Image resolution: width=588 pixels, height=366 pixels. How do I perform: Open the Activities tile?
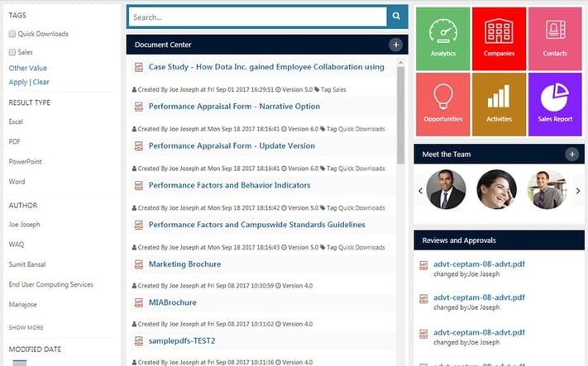(499, 104)
